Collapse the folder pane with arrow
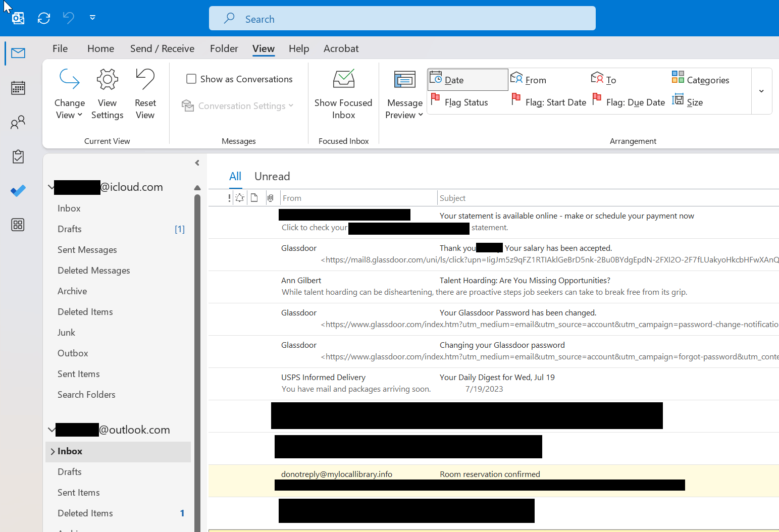The image size is (779, 532). (x=197, y=163)
